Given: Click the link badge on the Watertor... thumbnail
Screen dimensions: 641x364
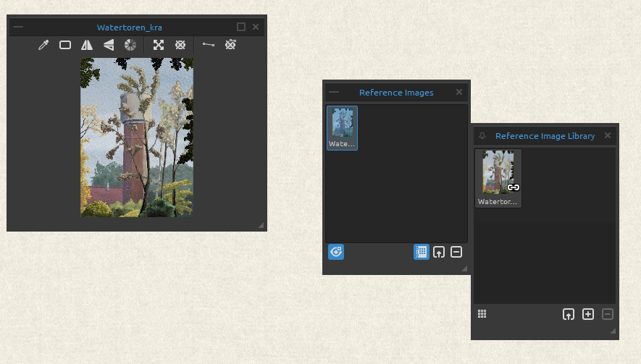Looking at the screenshot, I should point(514,187).
